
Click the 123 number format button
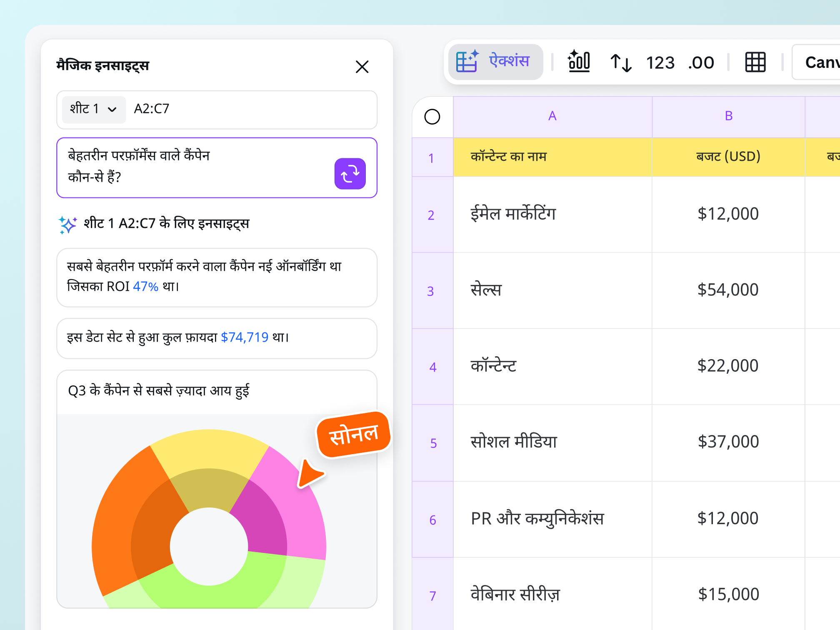pos(660,63)
